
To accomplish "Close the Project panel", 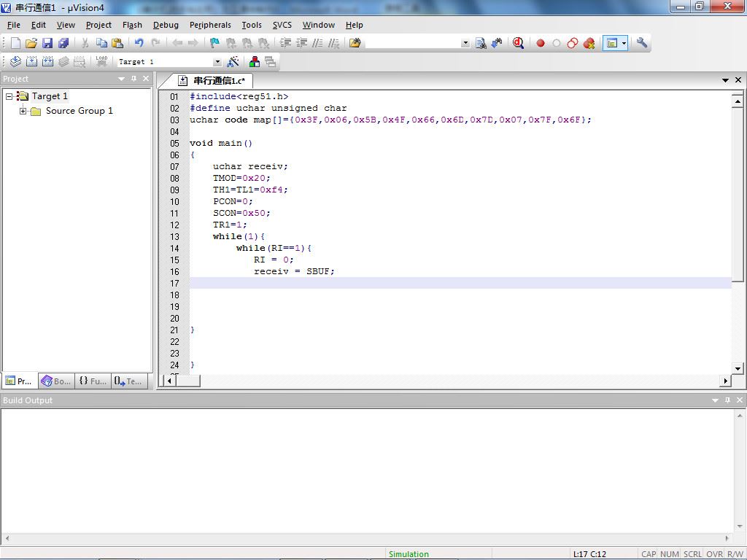I will pos(146,79).
